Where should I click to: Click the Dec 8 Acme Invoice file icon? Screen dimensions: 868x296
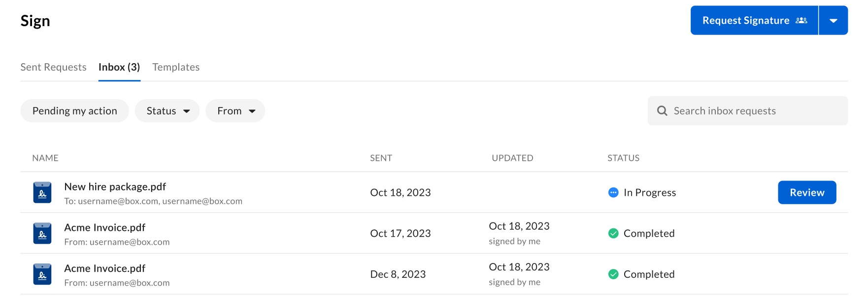pos(42,274)
